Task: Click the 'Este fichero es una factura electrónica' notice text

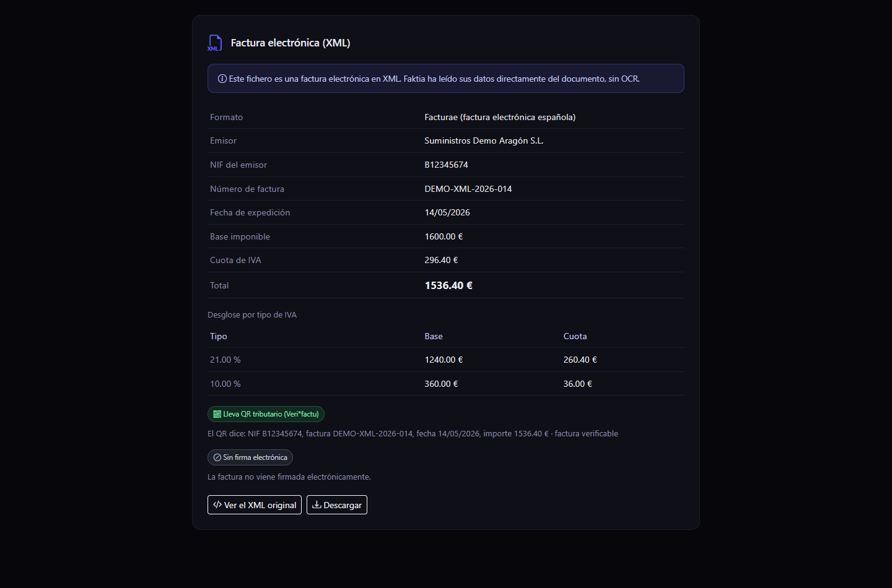Action: 434,79
